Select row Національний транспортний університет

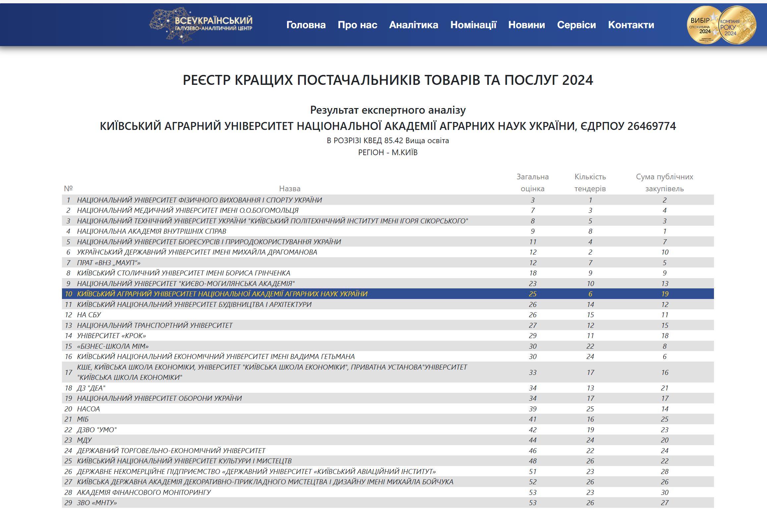(x=388, y=325)
